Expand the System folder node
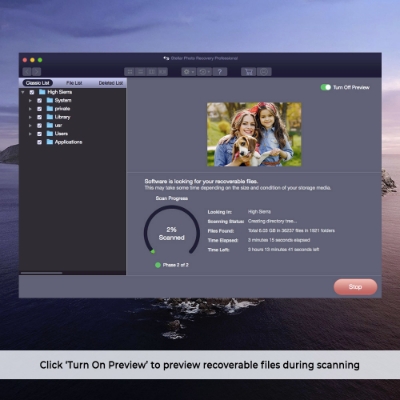The image size is (400, 400). (30, 100)
